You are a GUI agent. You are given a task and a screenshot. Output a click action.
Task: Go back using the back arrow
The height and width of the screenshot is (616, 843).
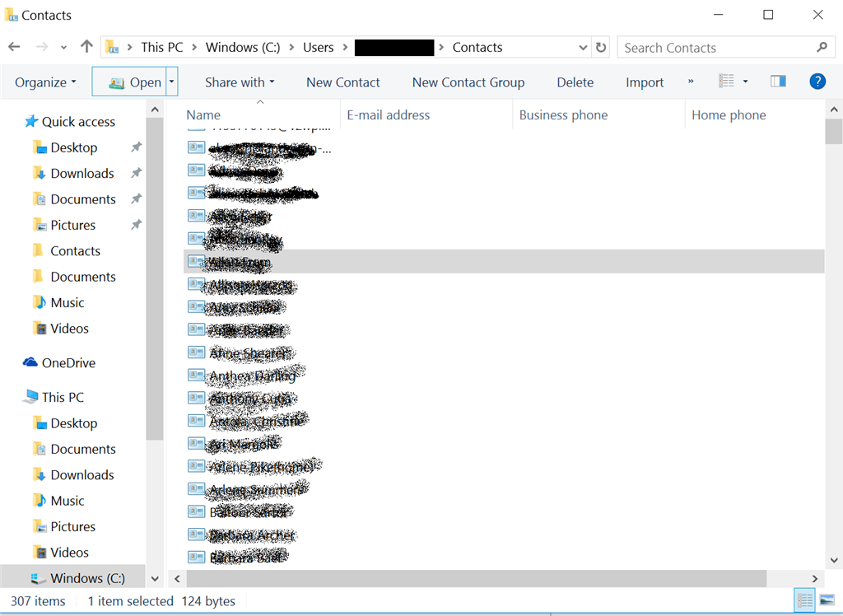click(15, 47)
